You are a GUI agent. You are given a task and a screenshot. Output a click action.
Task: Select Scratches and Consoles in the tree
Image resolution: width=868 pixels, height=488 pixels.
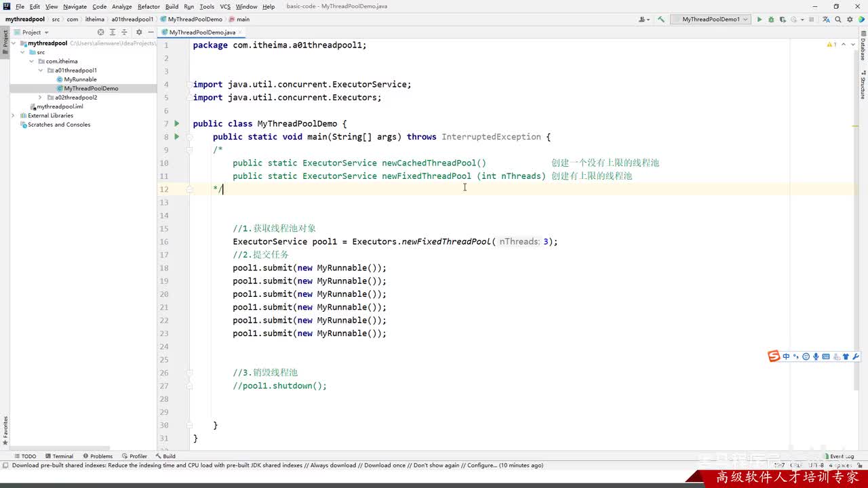coord(59,125)
